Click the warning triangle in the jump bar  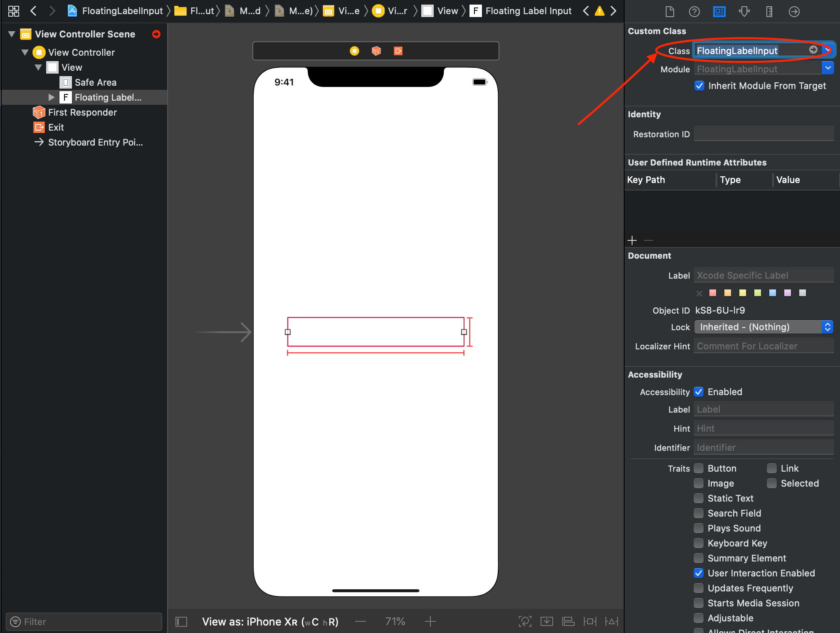click(x=599, y=11)
